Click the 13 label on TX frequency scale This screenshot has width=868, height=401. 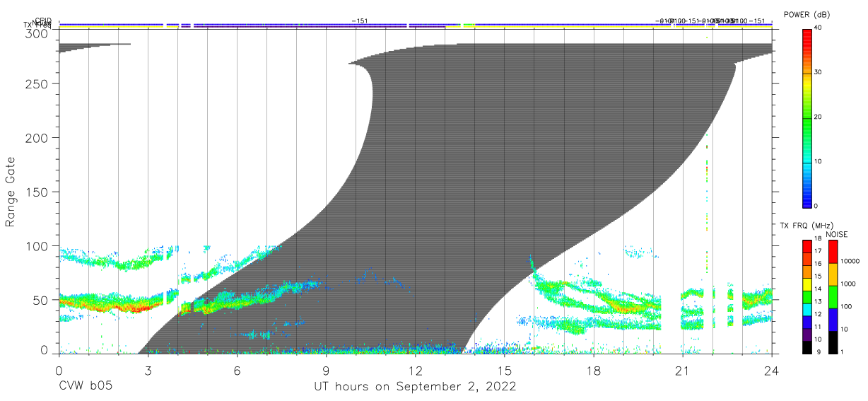tap(817, 302)
